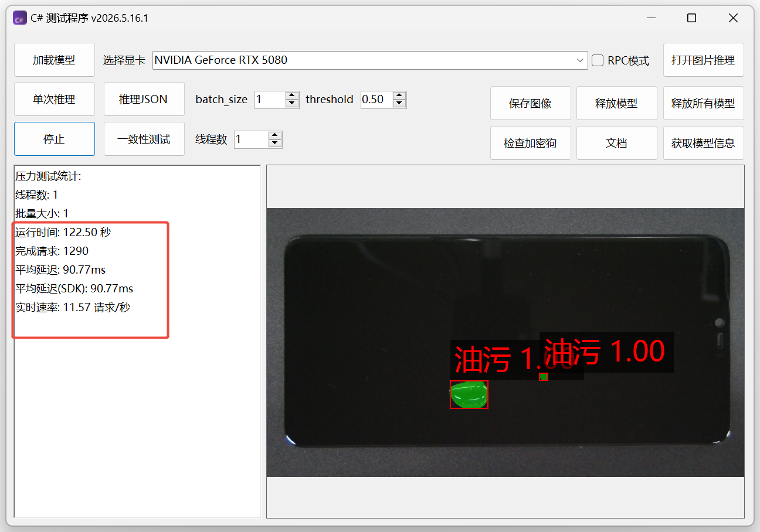This screenshot has width=760, height=532.
Task: Maximize the C# 测试程序 window
Action: pyautogui.click(x=691, y=18)
